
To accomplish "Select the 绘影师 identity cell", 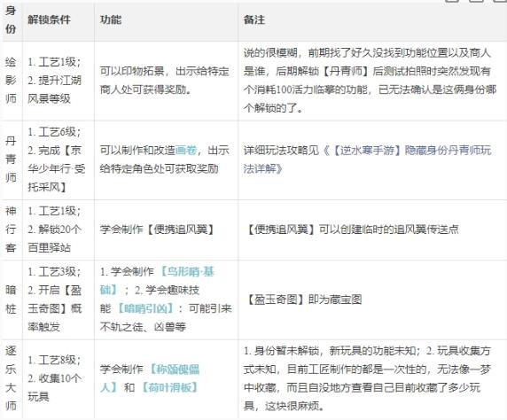I will tap(11, 80).
